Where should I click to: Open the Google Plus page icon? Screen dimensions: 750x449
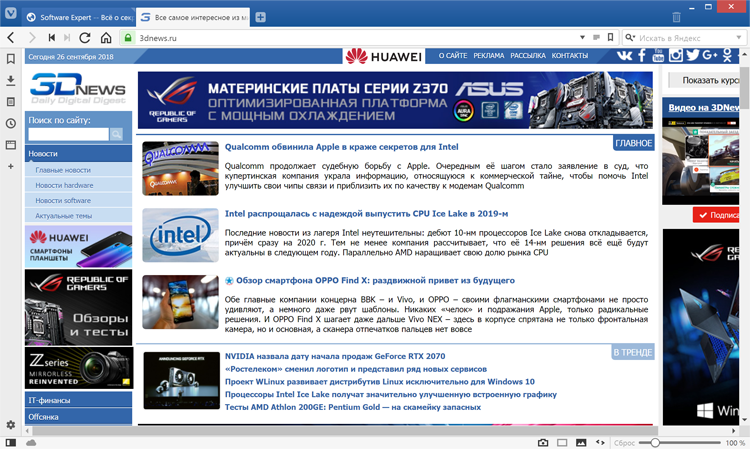click(710, 55)
